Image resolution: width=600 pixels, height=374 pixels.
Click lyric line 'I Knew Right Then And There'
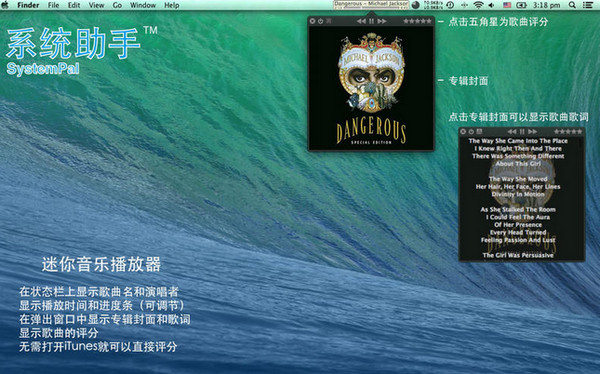coord(518,149)
